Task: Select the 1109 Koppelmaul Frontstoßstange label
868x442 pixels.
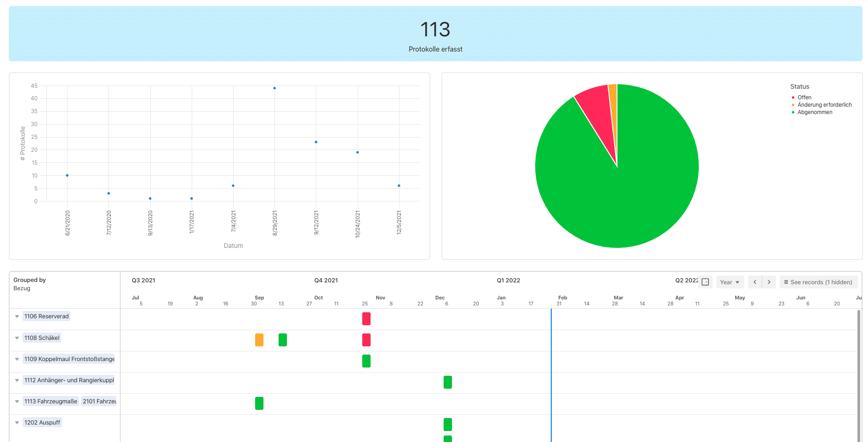Action: (x=69, y=359)
